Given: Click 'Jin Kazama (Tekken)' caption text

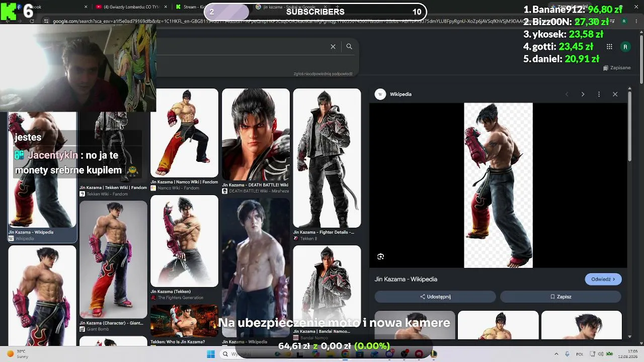Looking at the screenshot, I should click(171, 292).
